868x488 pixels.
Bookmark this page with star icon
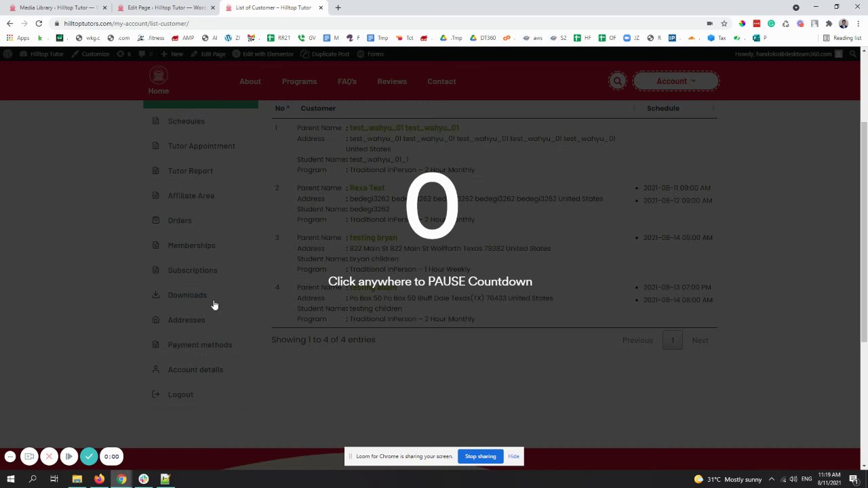coord(724,23)
